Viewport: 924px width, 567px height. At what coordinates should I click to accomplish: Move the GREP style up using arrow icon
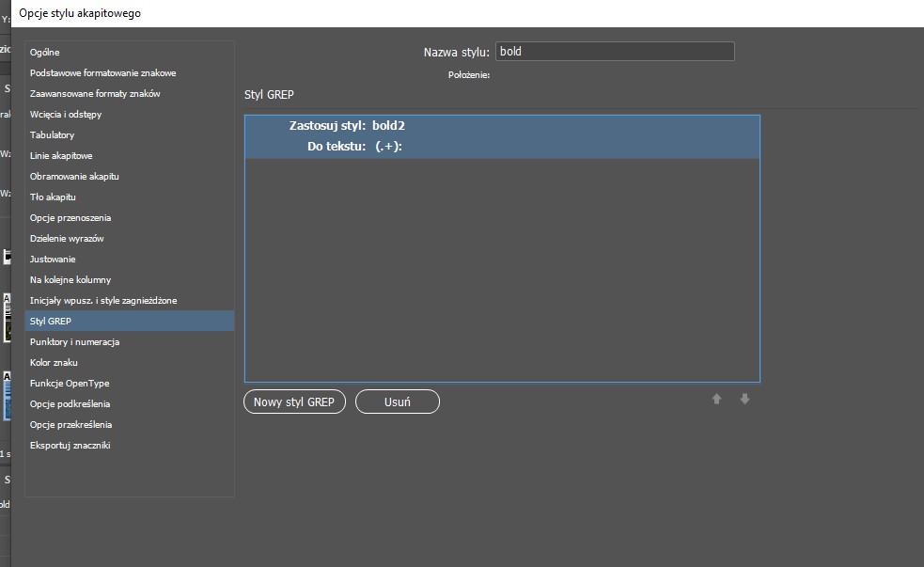(x=716, y=399)
